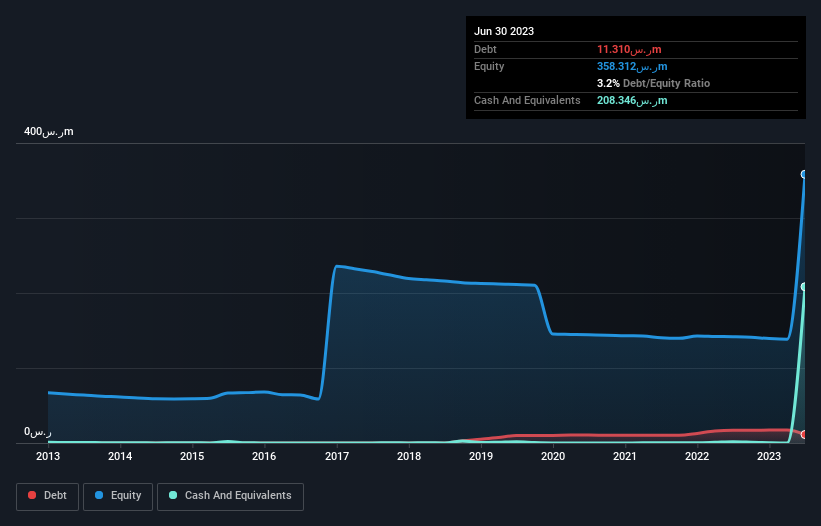Screen dimensions: 821x526
Task: Click the blue Equity legend dot
Action: pyautogui.click(x=99, y=495)
